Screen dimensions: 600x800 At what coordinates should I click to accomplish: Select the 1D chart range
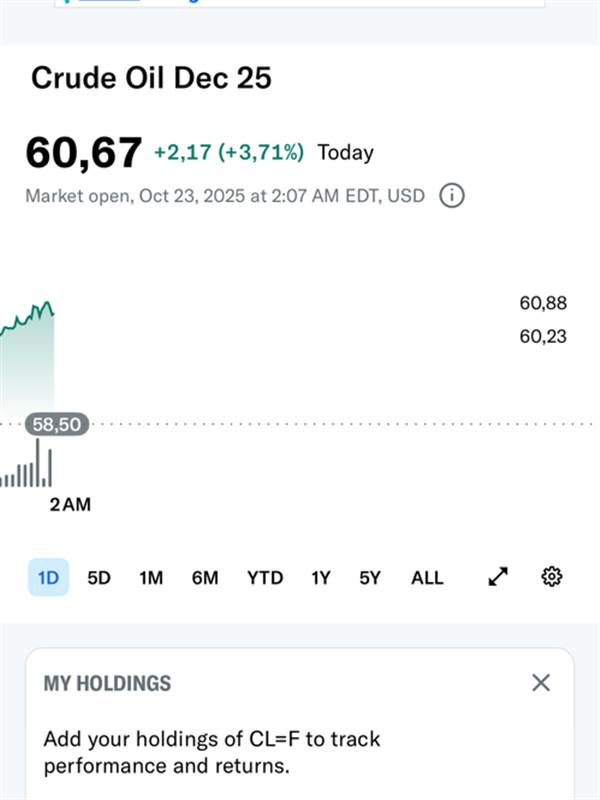coord(48,578)
